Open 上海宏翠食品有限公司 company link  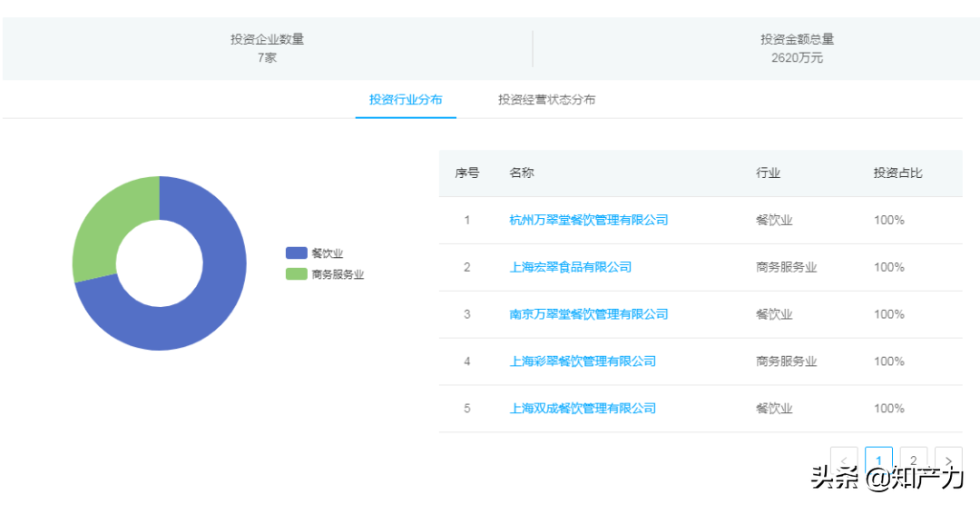571,267
